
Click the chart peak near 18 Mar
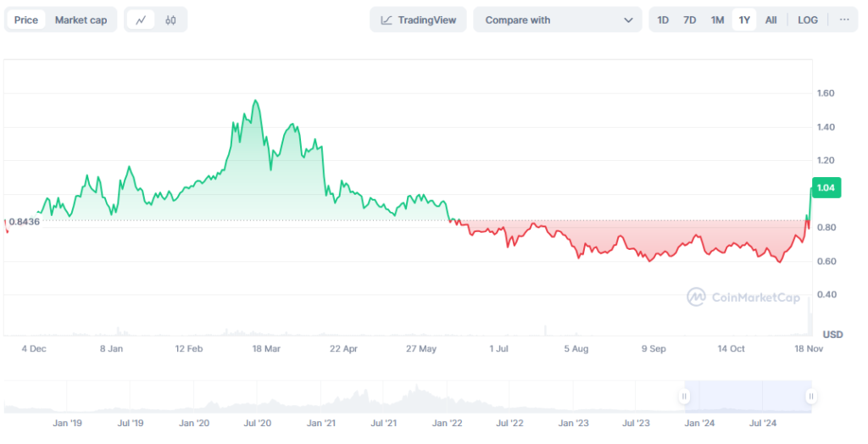(255, 101)
